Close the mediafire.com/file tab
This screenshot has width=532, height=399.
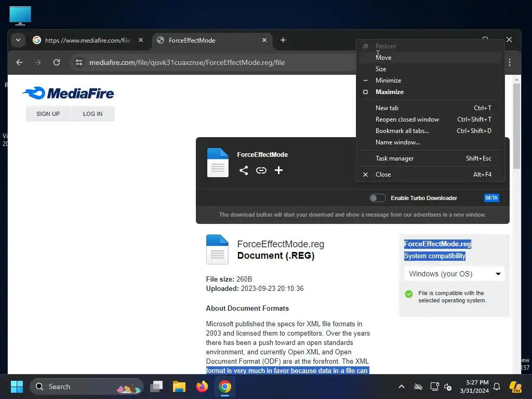pos(141,40)
